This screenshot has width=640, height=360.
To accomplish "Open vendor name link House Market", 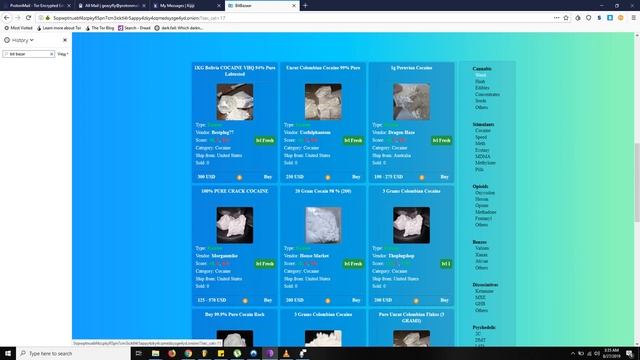I will tap(314, 256).
